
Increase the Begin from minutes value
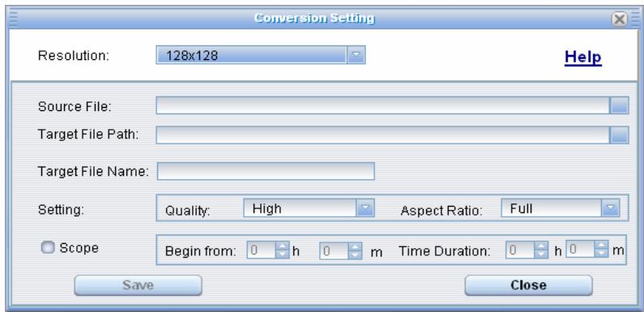pyautogui.click(x=355, y=246)
